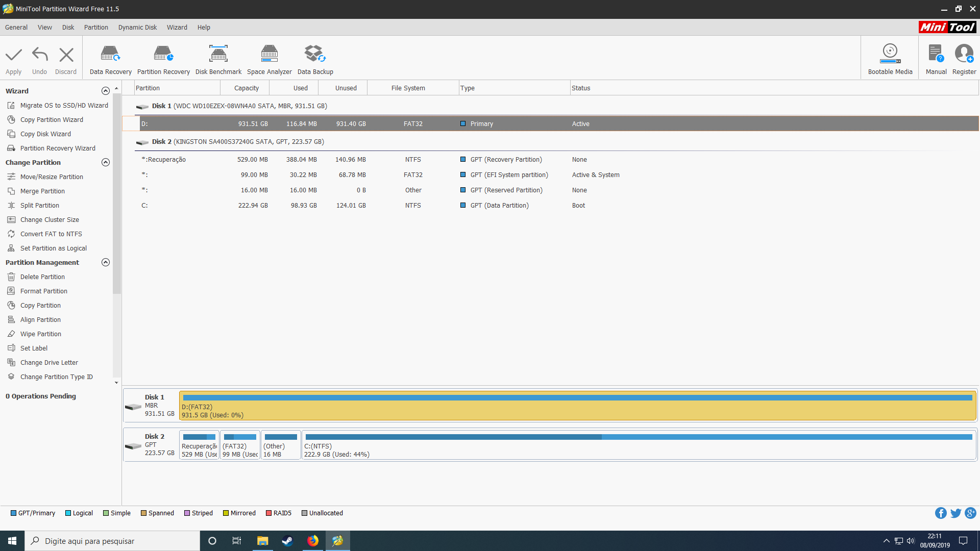Choose Format Partition

(37, 291)
